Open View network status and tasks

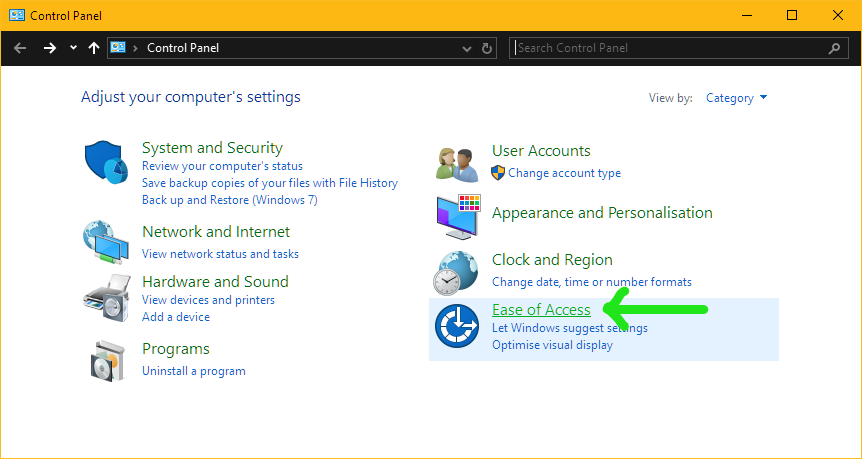pyautogui.click(x=220, y=254)
